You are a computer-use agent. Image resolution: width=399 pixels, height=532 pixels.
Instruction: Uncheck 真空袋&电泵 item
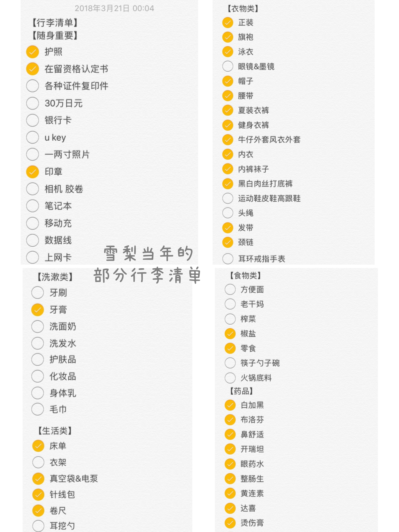coord(38,479)
